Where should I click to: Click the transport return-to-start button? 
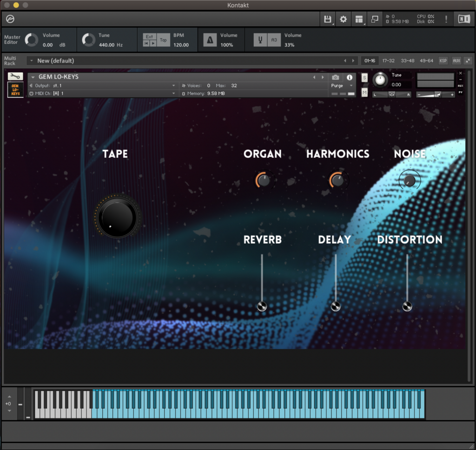pyautogui.click(x=146, y=43)
